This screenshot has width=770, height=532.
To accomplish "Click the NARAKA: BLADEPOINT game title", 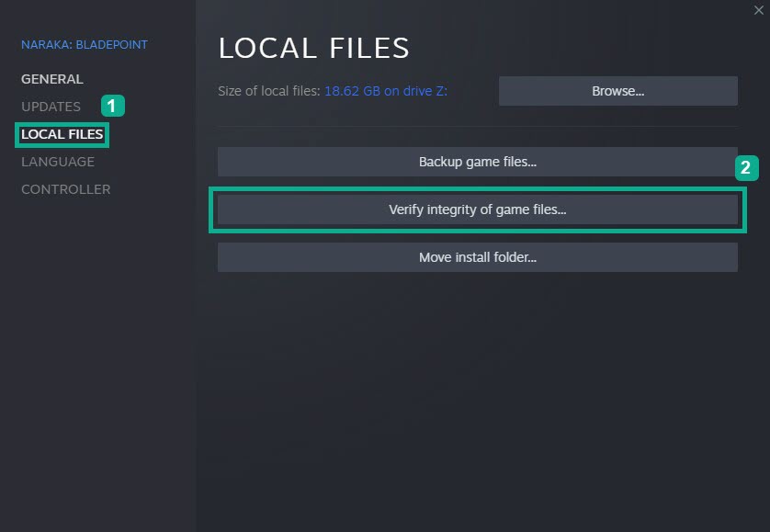I will 85,45.
